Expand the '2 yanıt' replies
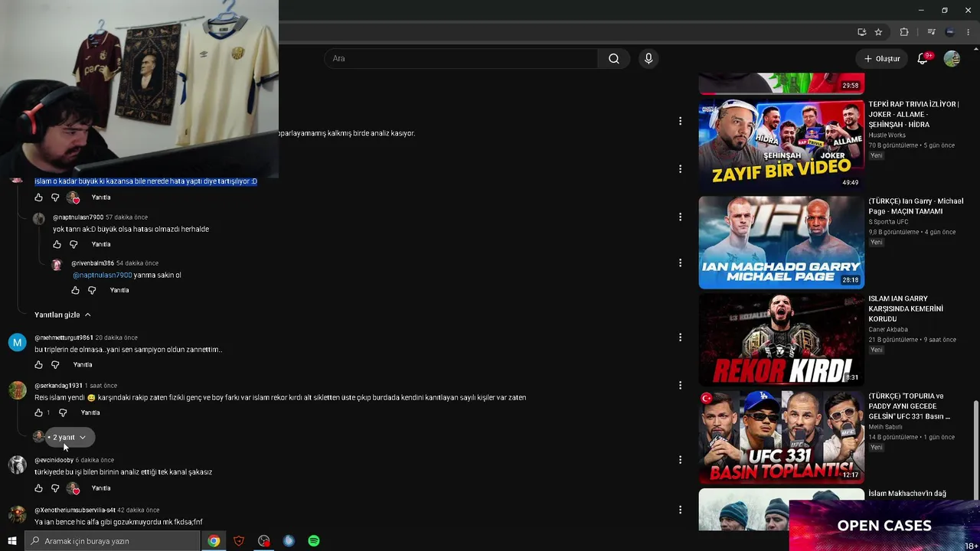Image resolution: width=980 pixels, height=551 pixels. 69,437
